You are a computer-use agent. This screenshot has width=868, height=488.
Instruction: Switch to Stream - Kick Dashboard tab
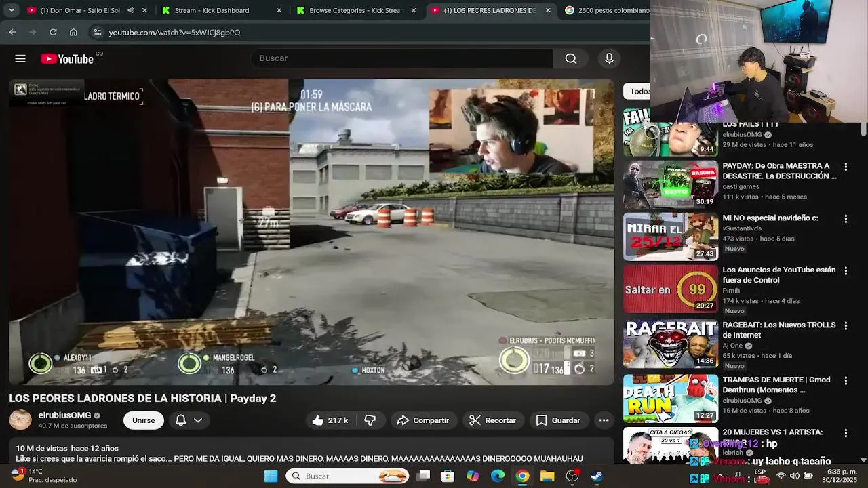(212, 10)
